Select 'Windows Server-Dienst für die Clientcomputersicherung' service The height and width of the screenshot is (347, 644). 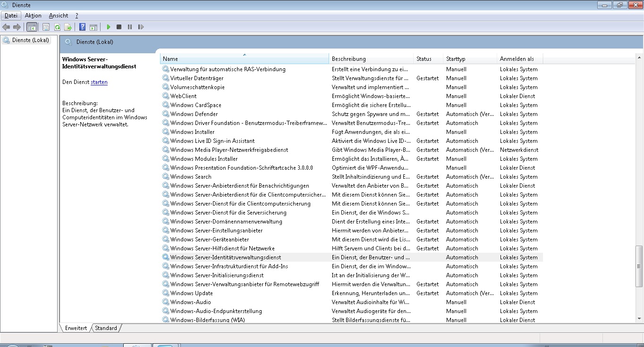(240, 204)
